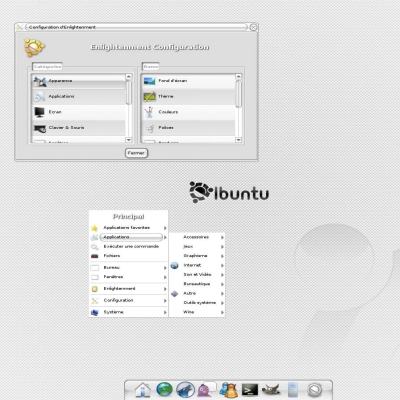The image size is (400, 400).
Task: Launch GIMP from the dock
Action: point(271,389)
